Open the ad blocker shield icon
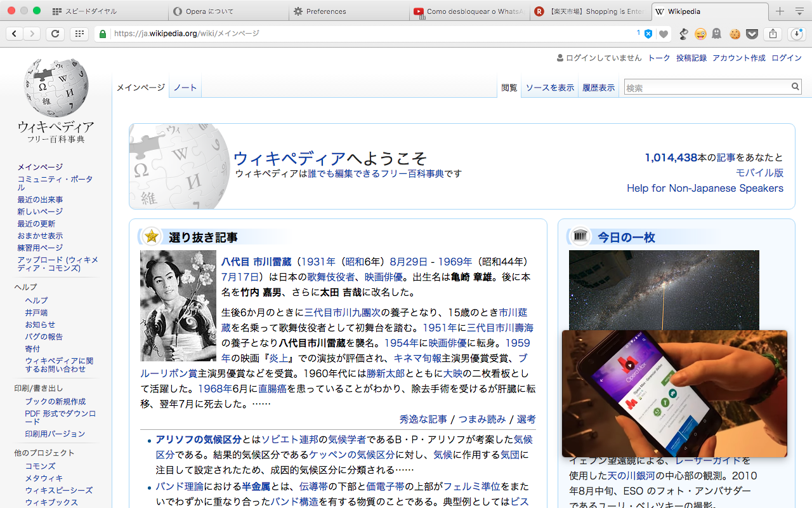 [x=648, y=34]
